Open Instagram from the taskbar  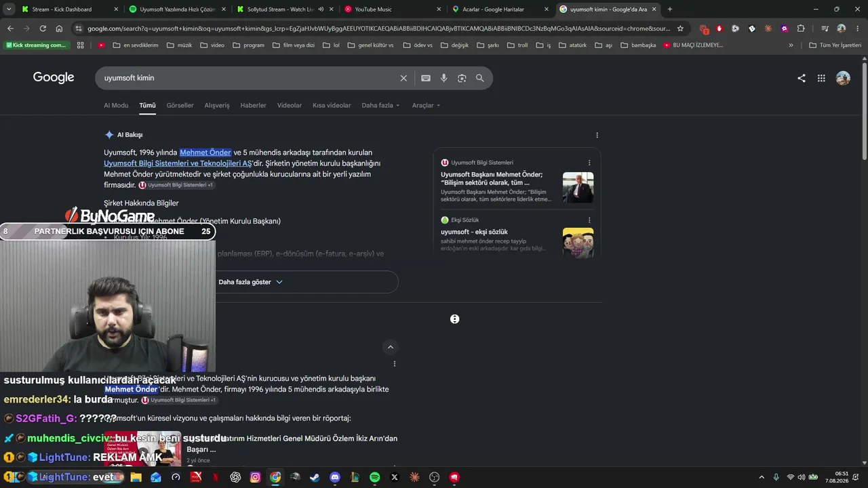255,477
